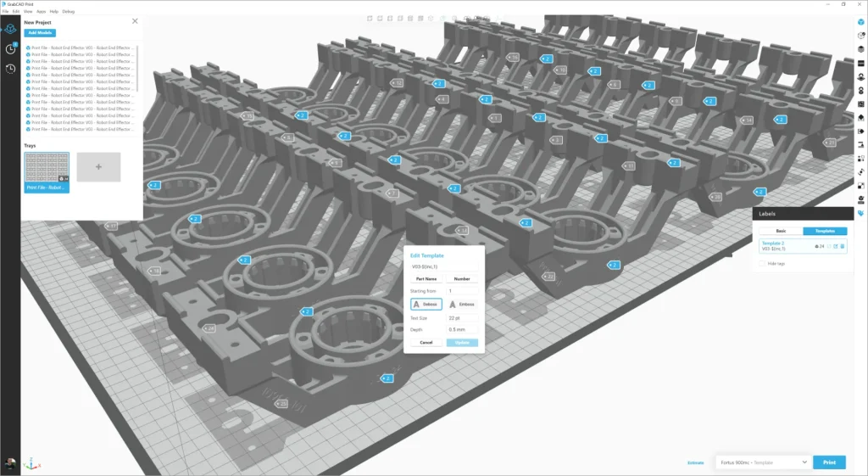Select the Print File - Robot tray thumbnail
Screen dimensions: 868x476
[x=47, y=172]
